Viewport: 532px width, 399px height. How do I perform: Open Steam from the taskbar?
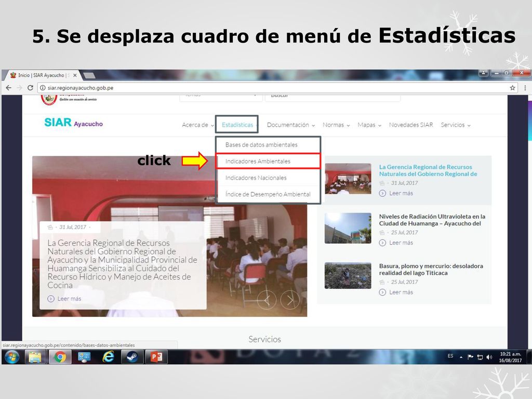(x=132, y=357)
